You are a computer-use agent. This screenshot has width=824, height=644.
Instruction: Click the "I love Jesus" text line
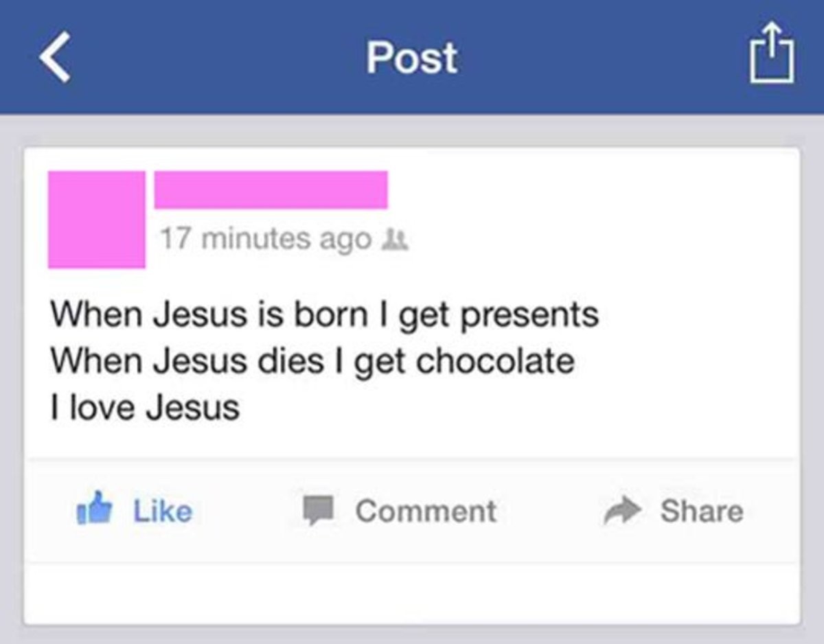click(x=145, y=408)
